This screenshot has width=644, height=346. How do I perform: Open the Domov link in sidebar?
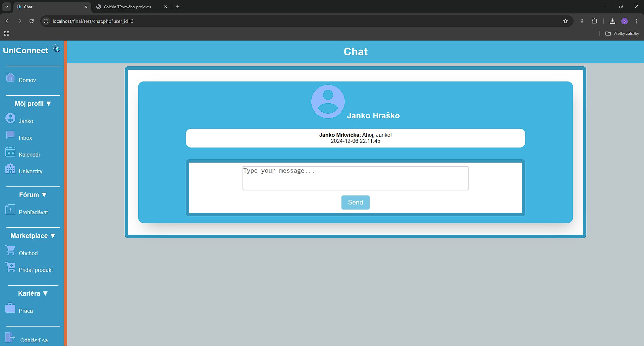click(x=27, y=80)
